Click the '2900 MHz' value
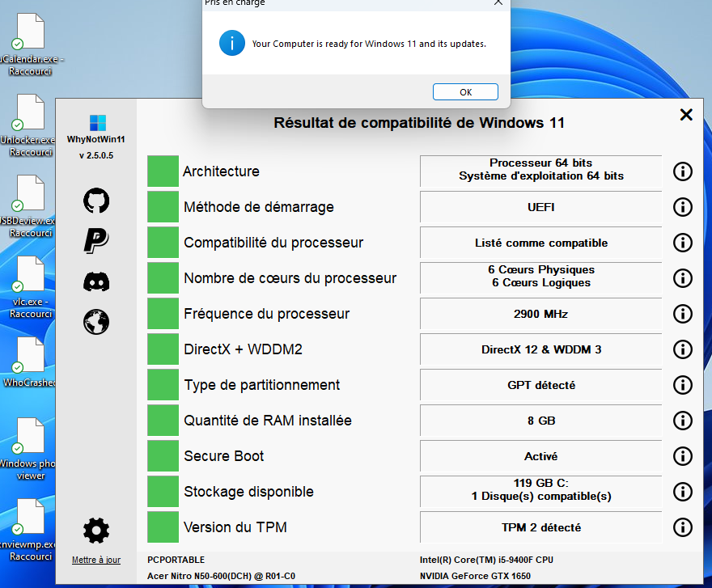This screenshot has width=712, height=588. 540,314
